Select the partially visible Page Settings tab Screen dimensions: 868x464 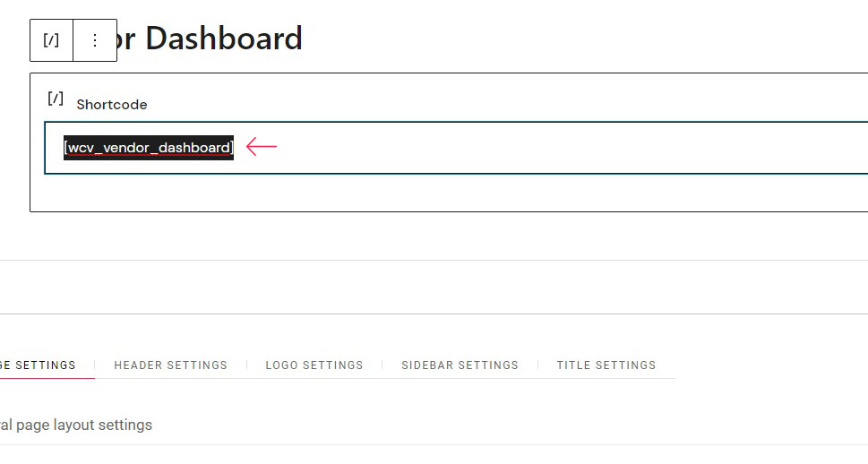coord(38,365)
